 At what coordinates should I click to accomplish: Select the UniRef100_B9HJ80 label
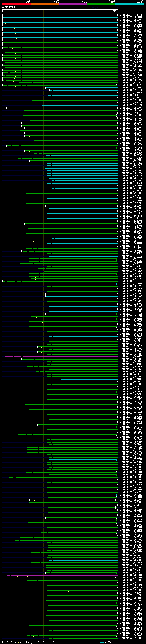point(131,37)
